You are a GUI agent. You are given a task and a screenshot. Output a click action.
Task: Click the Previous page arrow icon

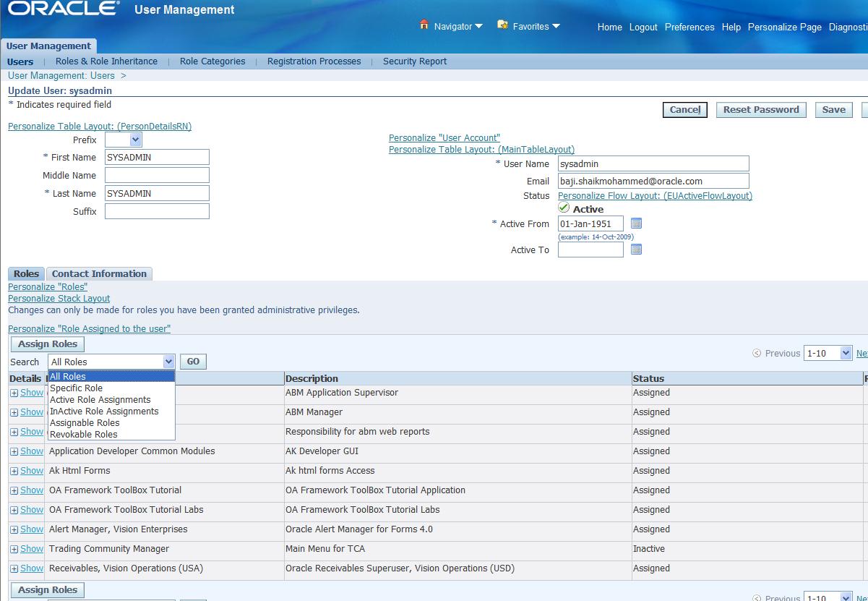coord(757,354)
